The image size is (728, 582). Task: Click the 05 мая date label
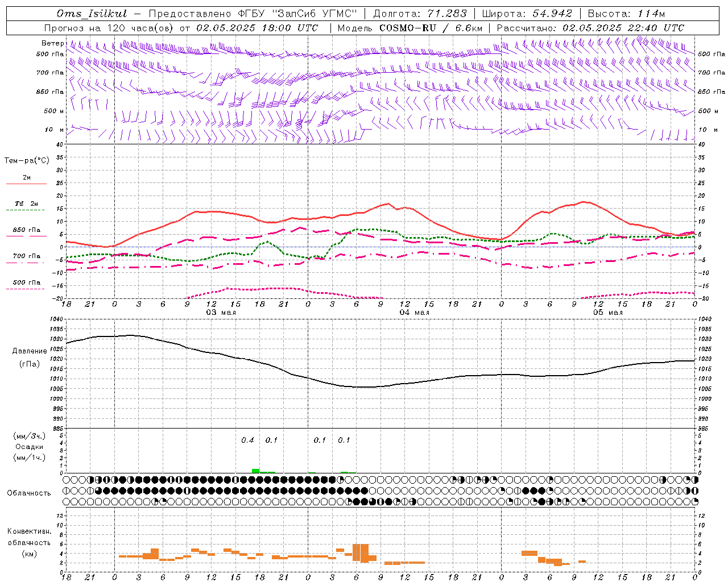click(x=607, y=313)
